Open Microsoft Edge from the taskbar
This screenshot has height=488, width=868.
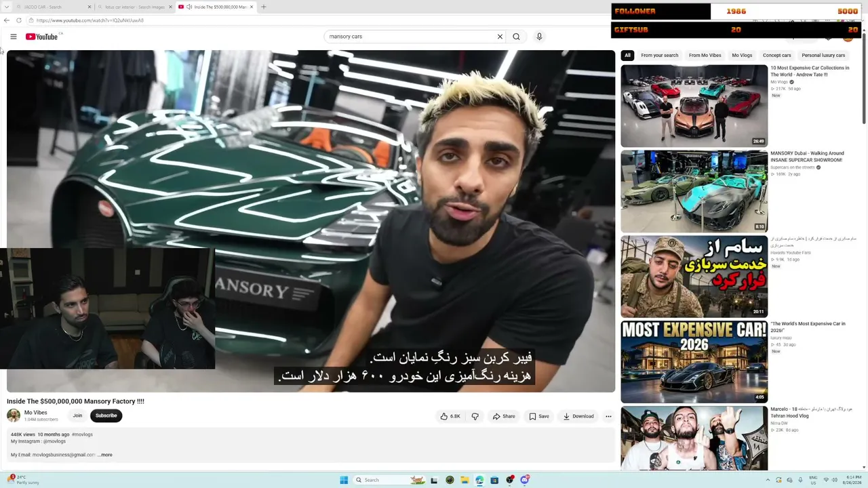[x=479, y=480]
